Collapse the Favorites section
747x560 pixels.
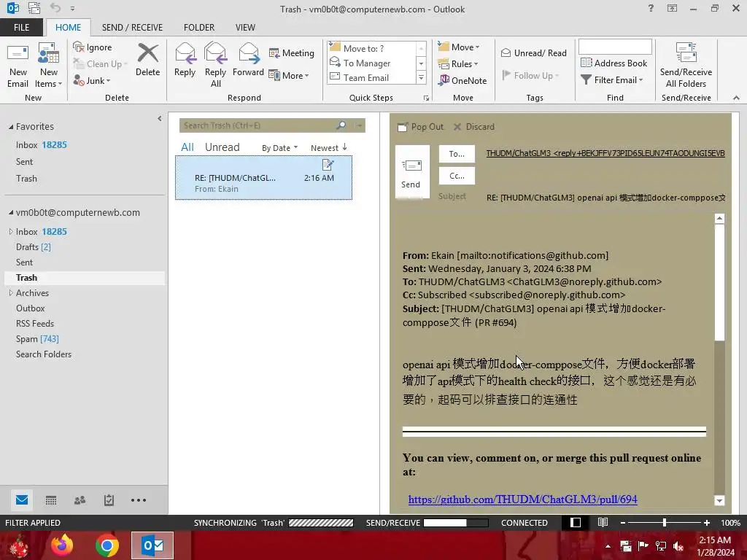11,127
